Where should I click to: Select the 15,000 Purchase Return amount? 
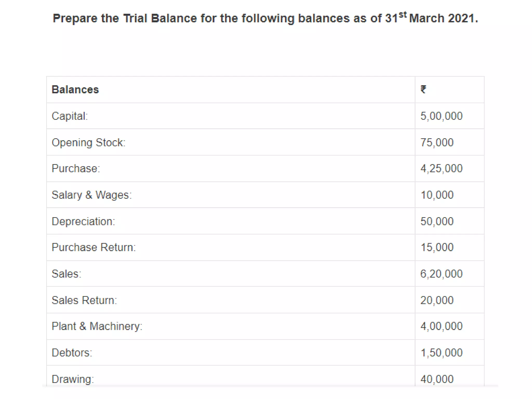437,248
